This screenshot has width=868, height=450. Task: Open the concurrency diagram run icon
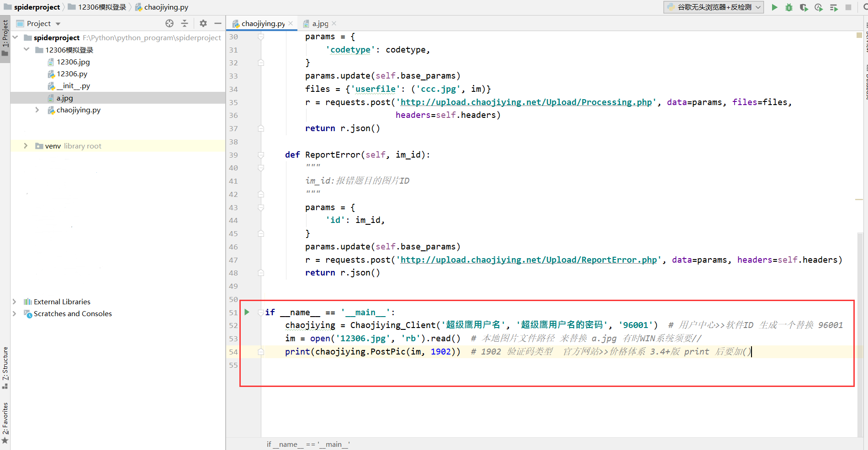(x=834, y=7)
